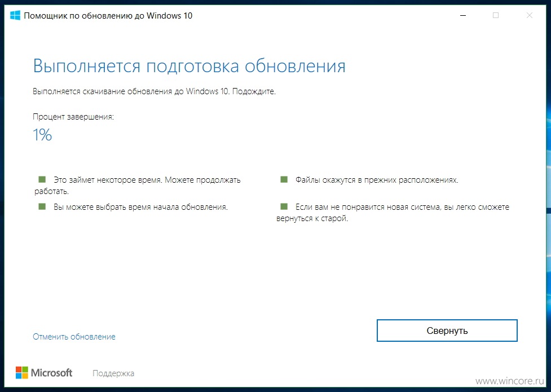
Task: Click the line Выполняется скачивание обновления до Windows 10
Action: pos(154,91)
